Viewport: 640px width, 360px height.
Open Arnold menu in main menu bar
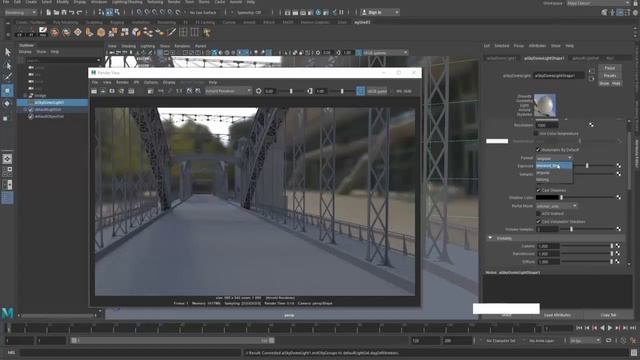236,2
